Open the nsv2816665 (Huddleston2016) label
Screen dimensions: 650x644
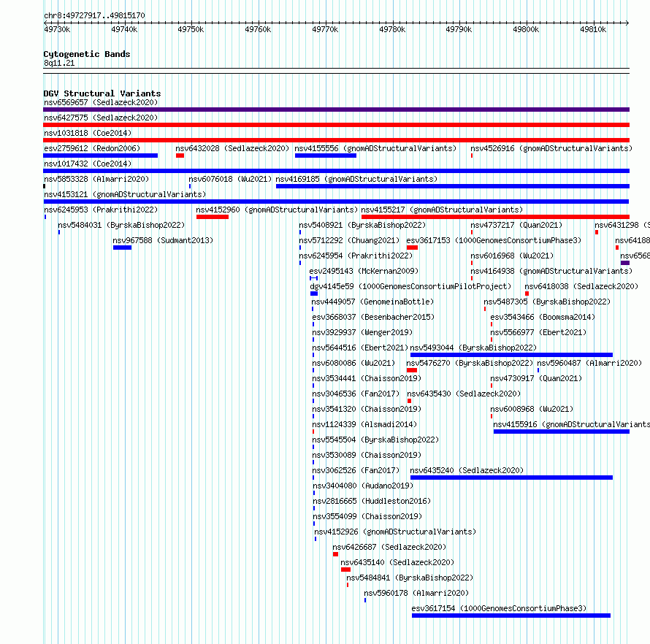tap(372, 501)
